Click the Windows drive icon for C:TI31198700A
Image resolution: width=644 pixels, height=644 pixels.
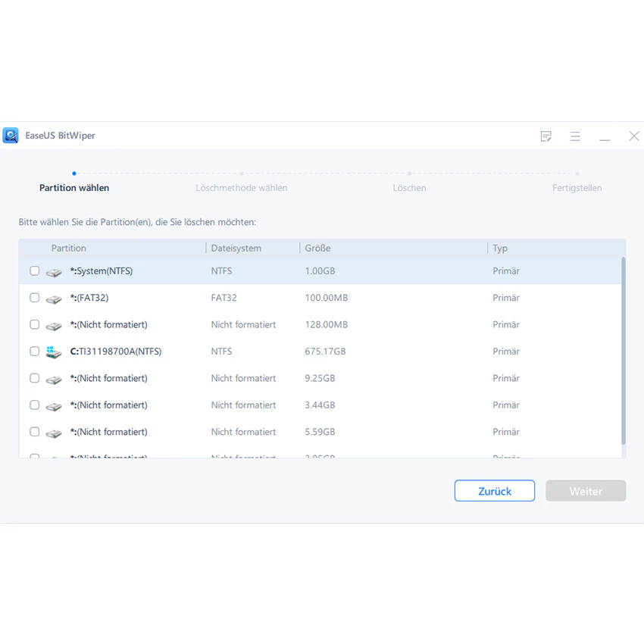point(54,352)
